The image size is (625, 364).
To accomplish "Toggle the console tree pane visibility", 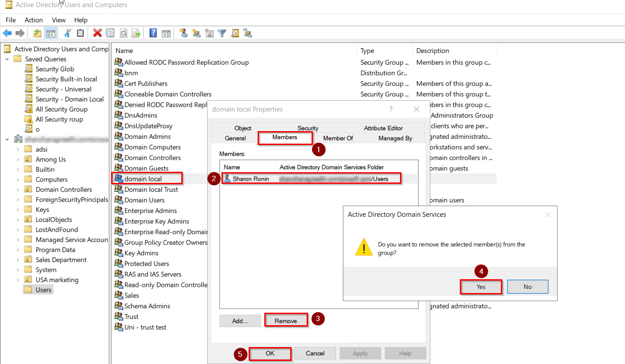I will pos(50,33).
